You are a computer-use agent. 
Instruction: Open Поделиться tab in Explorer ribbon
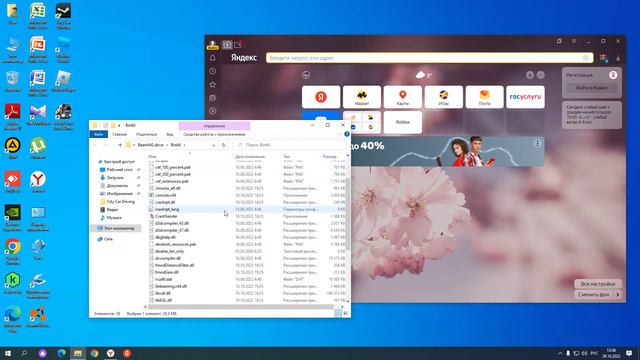(147, 134)
